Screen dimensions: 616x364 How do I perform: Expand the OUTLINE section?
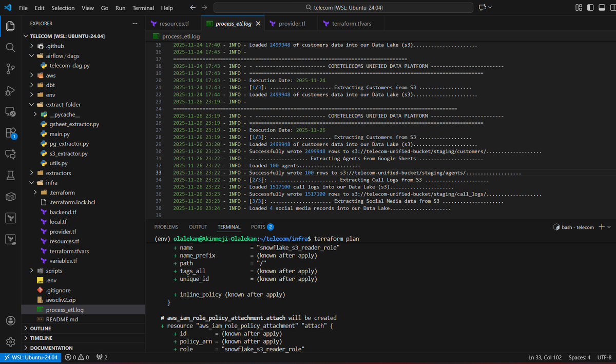[x=40, y=328]
